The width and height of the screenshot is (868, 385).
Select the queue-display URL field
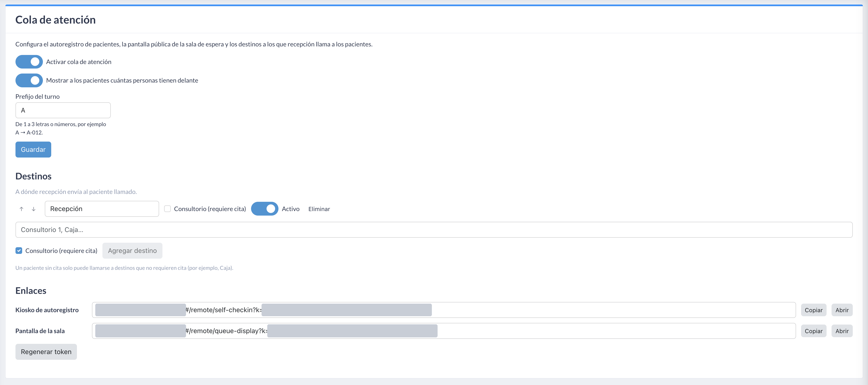[x=444, y=331]
